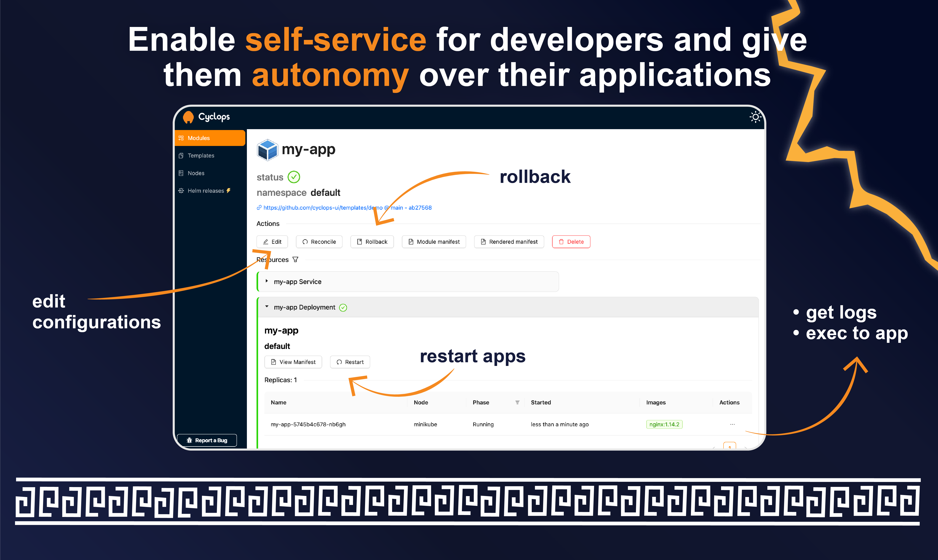Viewport: 938px width, 560px height.
Task: Open the pod actions three-dots menu
Action: 732,424
